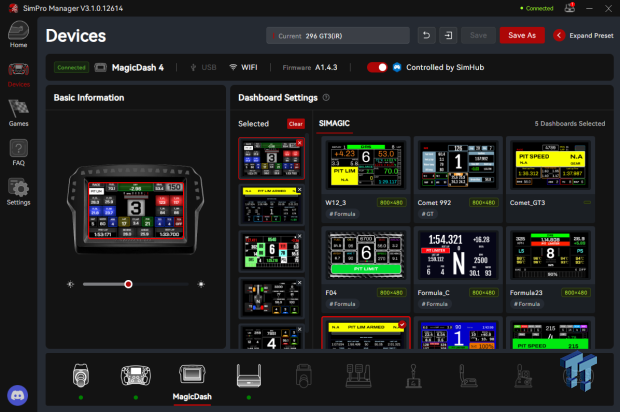Click the #Formula tag under F04
This screenshot has width=620, height=412.
point(342,304)
